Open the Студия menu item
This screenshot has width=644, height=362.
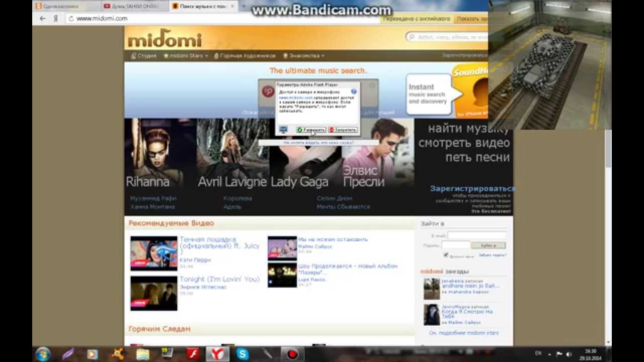(x=144, y=56)
